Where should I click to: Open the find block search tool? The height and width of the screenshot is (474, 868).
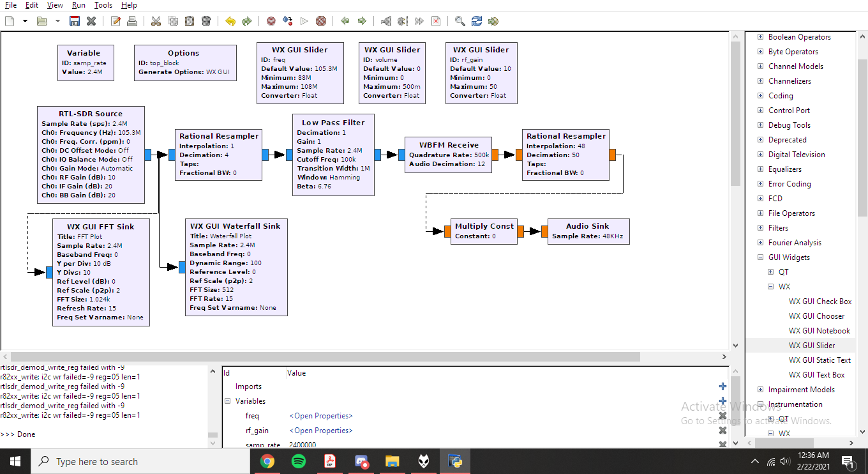click(x=459, y=20)
